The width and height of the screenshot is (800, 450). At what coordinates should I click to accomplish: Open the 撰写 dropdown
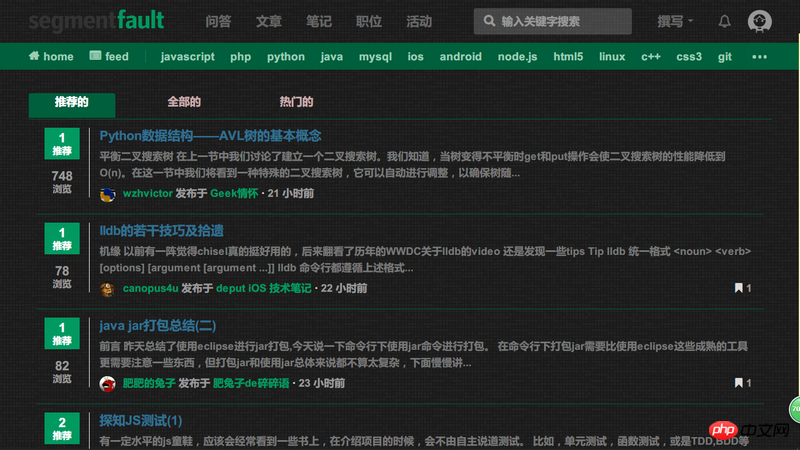(x=675, y=21)
